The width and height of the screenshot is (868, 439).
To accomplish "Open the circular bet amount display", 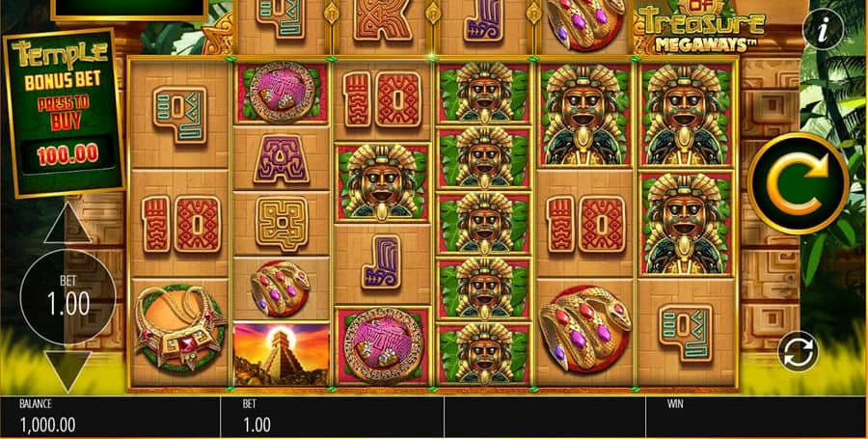I will [68, 297].
